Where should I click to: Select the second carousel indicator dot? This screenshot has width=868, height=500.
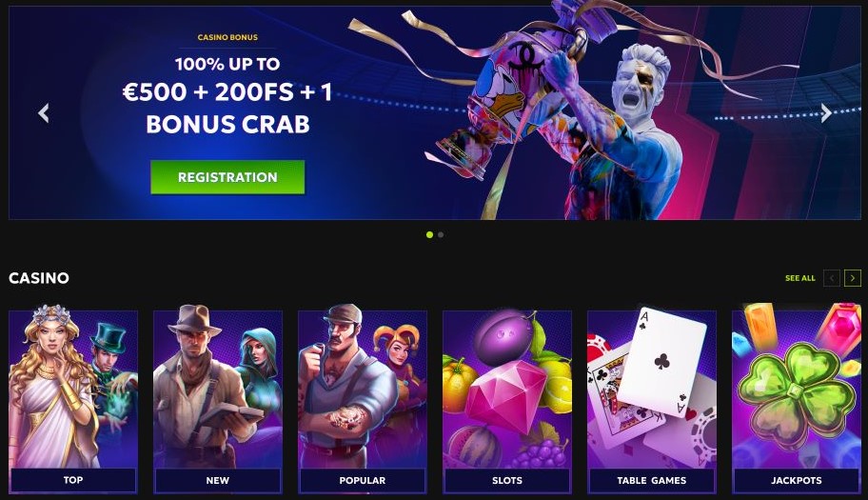coord(441,235)
